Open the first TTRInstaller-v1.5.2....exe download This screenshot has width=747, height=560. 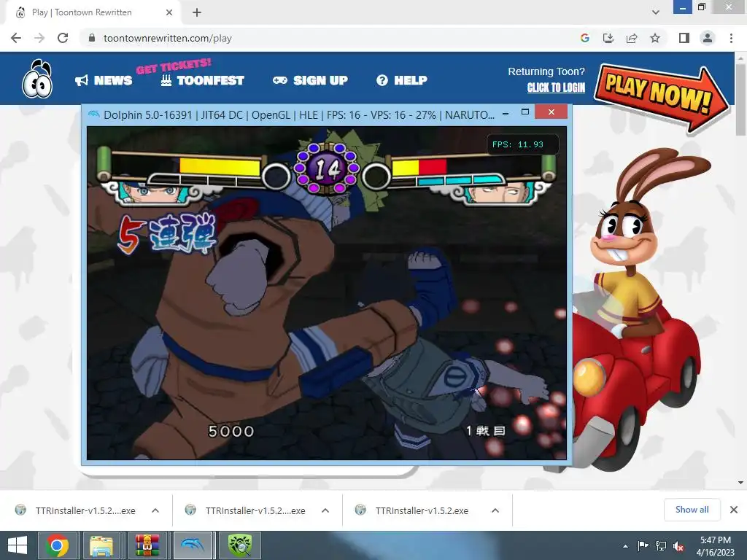[x=85, y=510]
